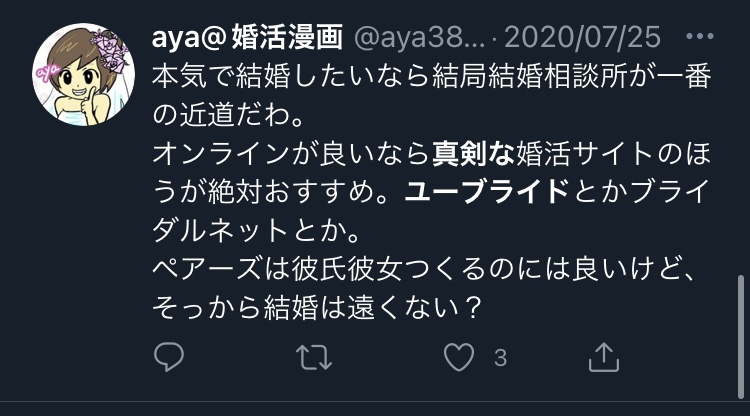Click the word オンライン in the tweet
750x416 pixels.
[x=221, y=154]
